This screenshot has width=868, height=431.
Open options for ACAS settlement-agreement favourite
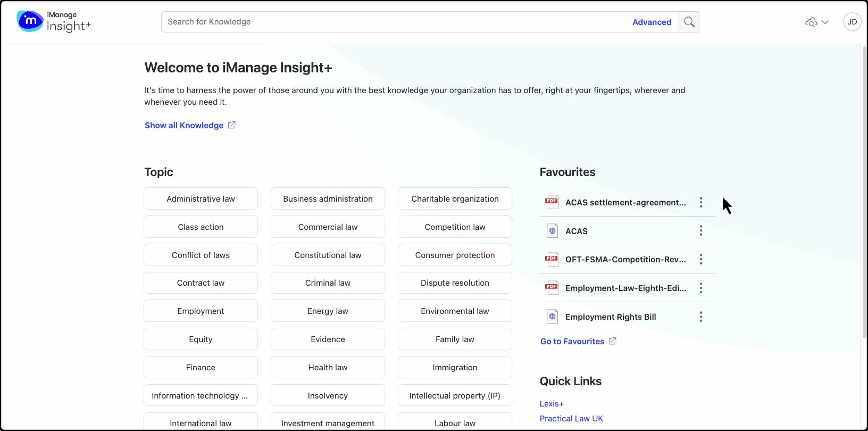tap(701, 202)
